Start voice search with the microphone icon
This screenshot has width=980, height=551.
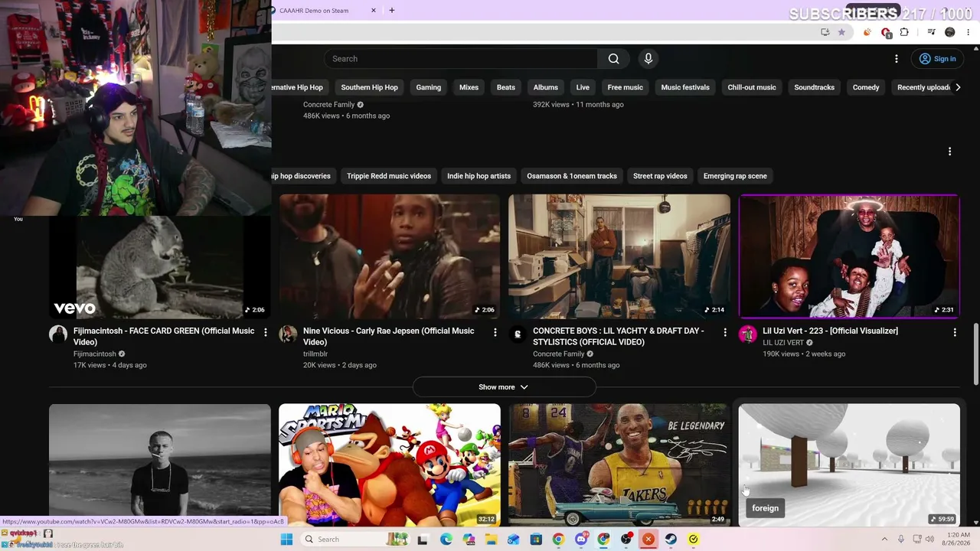coord(648,59)
